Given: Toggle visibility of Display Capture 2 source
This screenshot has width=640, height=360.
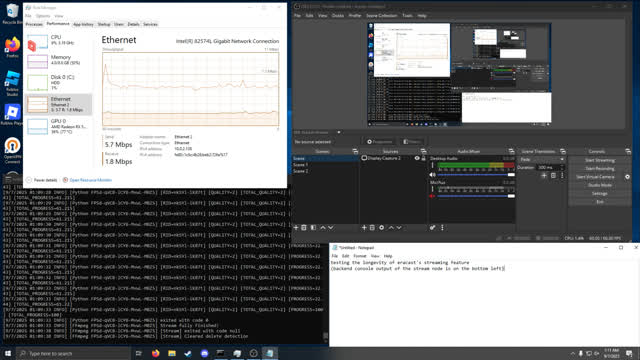Looking at the screenshot, I should tap(417, 158).
